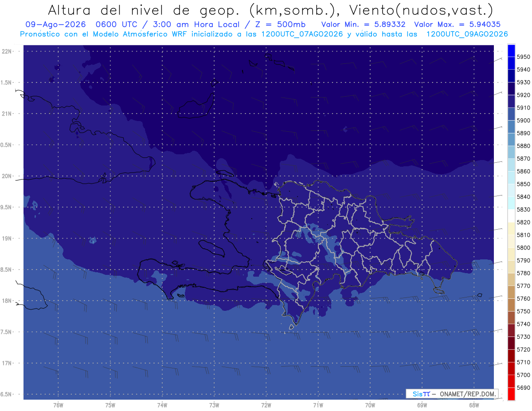Click the '72W' longitude label
This screenshot has width=532, height=411.
[266, 405]
